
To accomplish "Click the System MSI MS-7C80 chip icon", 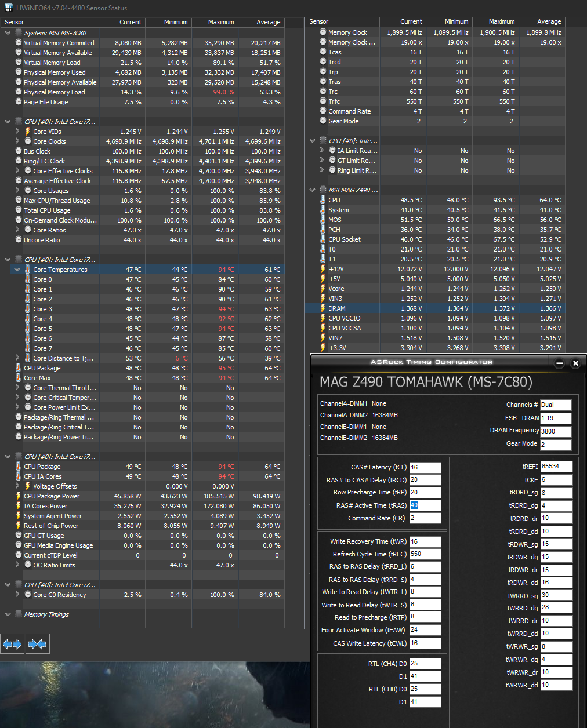I will 19,33.
